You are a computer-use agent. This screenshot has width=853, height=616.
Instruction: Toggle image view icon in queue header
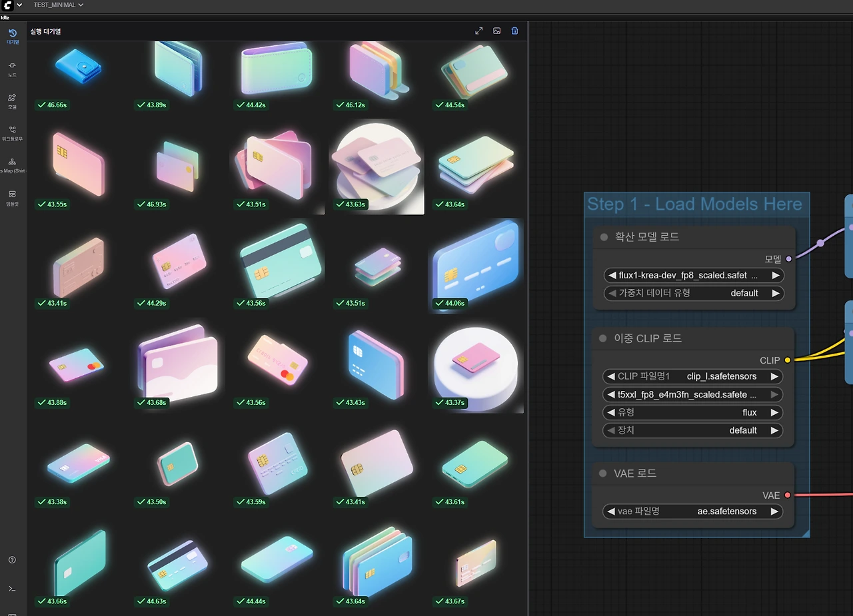pyautogui.click(x=496, y=31)
